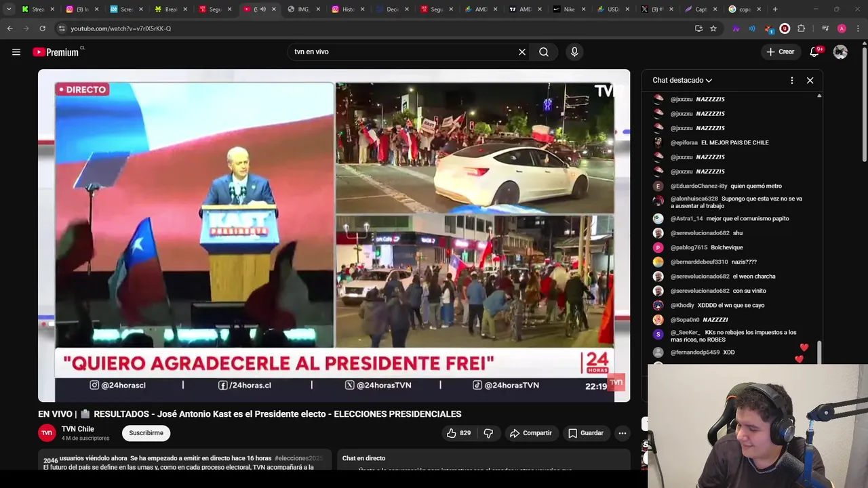Viewport: 868px width, 488px height.
Task: Open the video title text
Action: 250,414
